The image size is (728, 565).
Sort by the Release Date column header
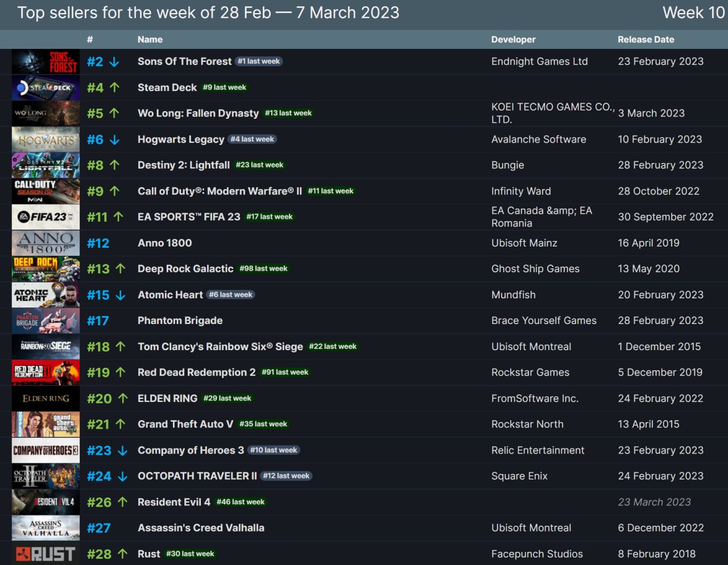click(x=646, y=39)
